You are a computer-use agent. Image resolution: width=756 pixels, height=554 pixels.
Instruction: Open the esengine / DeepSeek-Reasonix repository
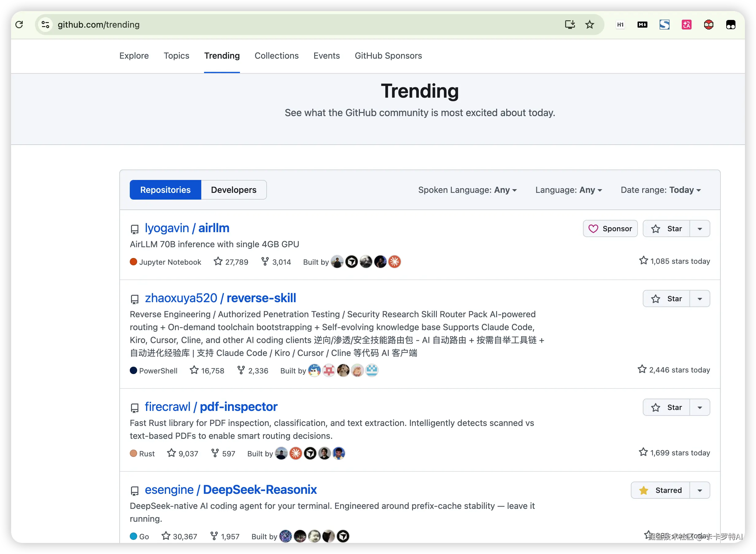(231, 490)
